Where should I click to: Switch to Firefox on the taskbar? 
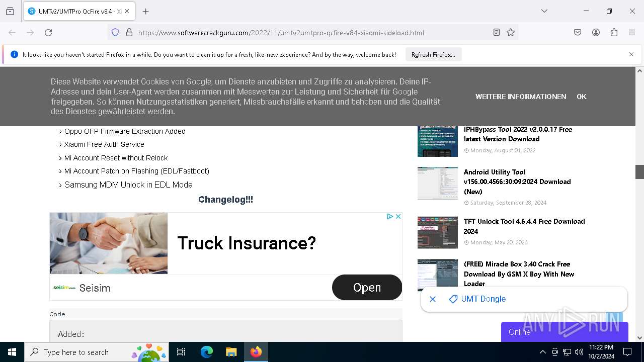coord(256,352)
